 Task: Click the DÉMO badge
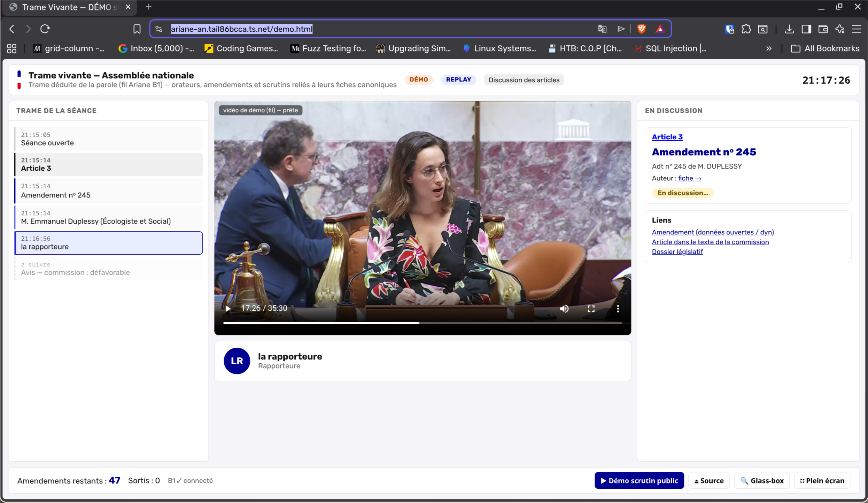pyautogui.click(x=419, y=80)
